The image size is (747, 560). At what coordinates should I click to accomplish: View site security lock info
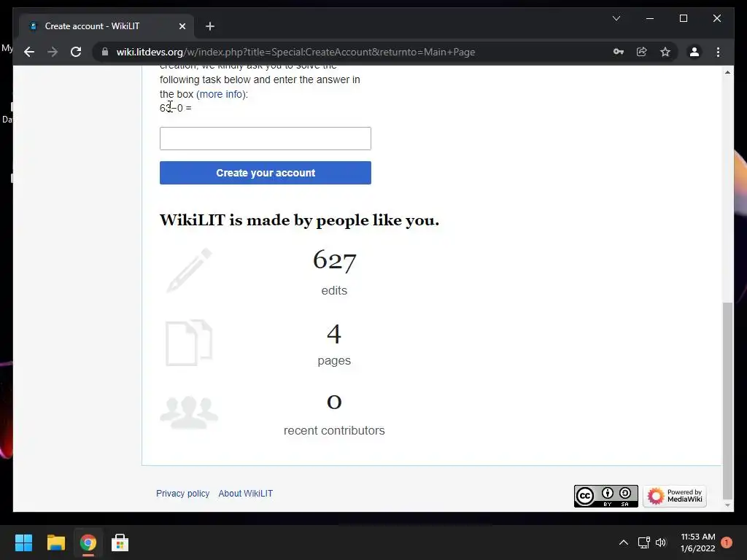(105, 52)
